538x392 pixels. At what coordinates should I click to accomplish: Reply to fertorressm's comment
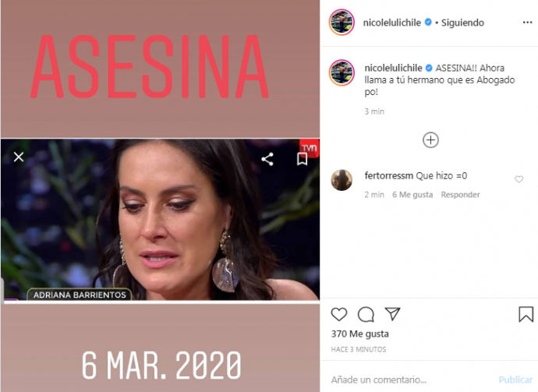(x=460, y=195)
